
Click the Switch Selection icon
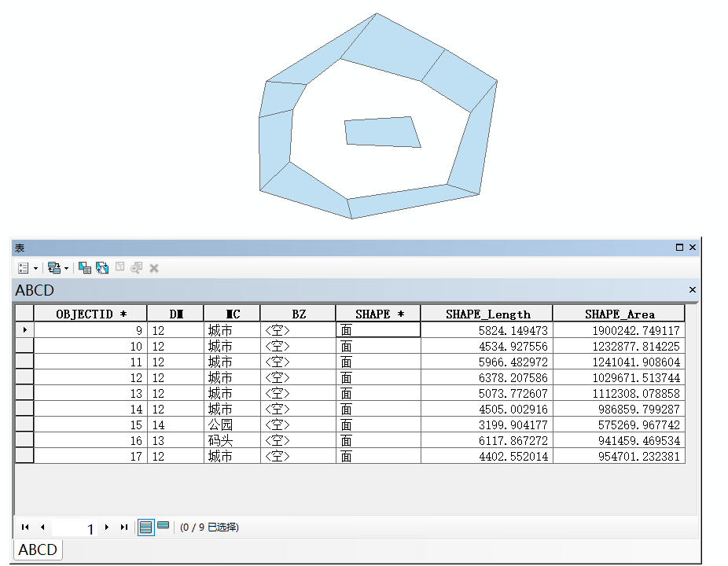tap(102, 267)
